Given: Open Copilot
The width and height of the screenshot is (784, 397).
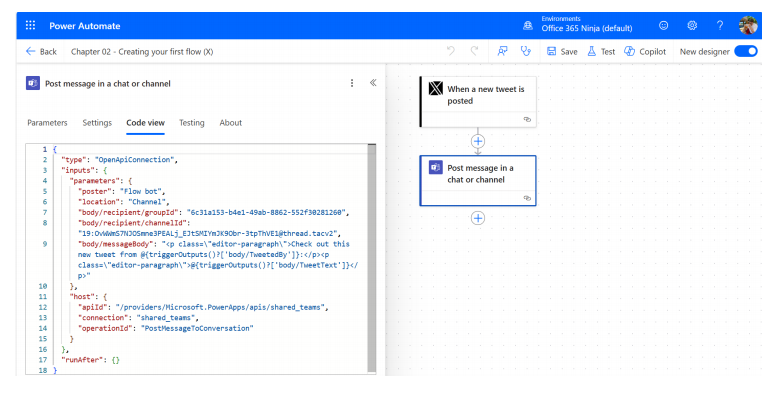Looking at the screenshot, I should (645, 52).
